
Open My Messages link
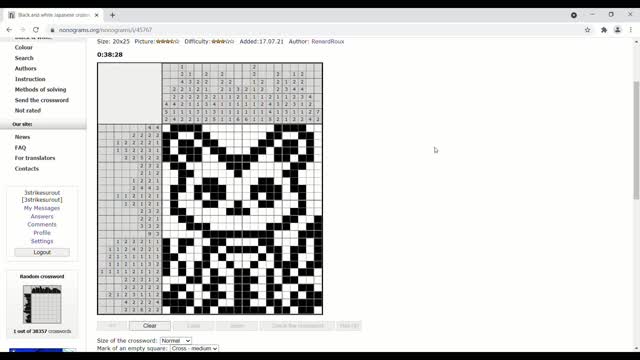point(42,208)
